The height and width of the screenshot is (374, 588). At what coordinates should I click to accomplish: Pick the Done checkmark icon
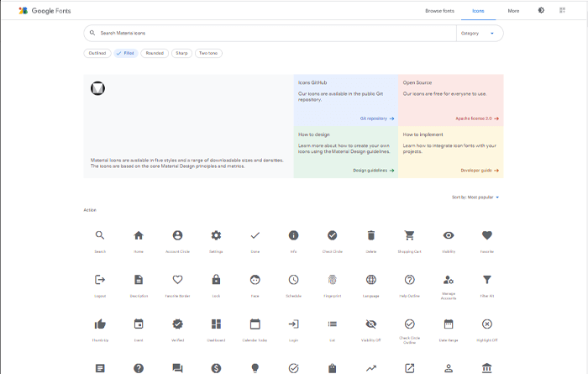click(255, 235)
